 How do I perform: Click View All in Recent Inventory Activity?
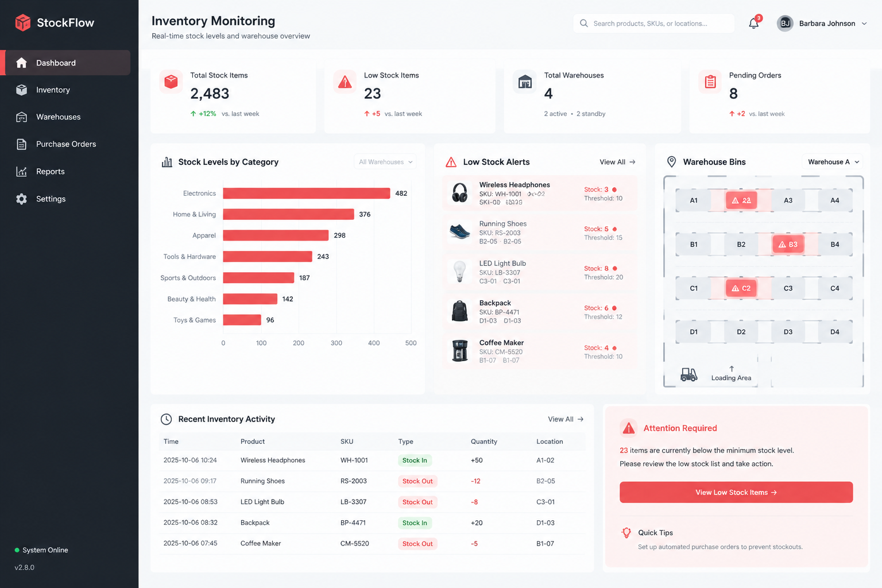tap(566, 419)
